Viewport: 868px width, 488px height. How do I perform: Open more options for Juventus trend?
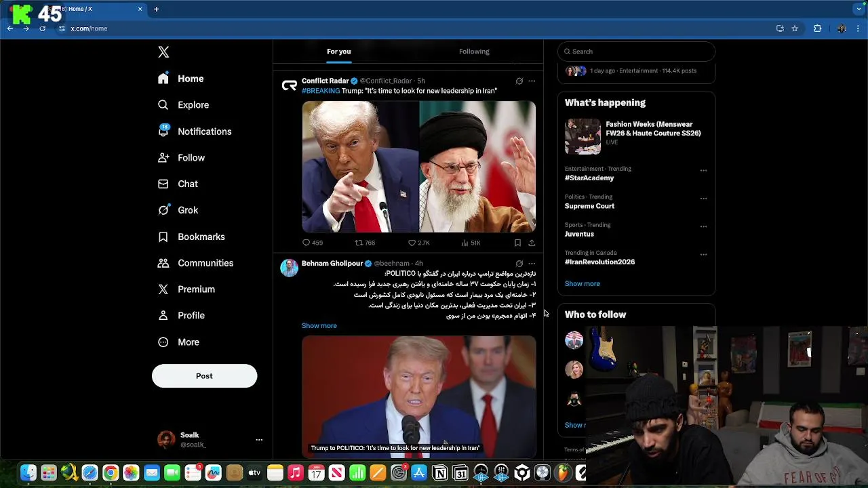(703, 226)
